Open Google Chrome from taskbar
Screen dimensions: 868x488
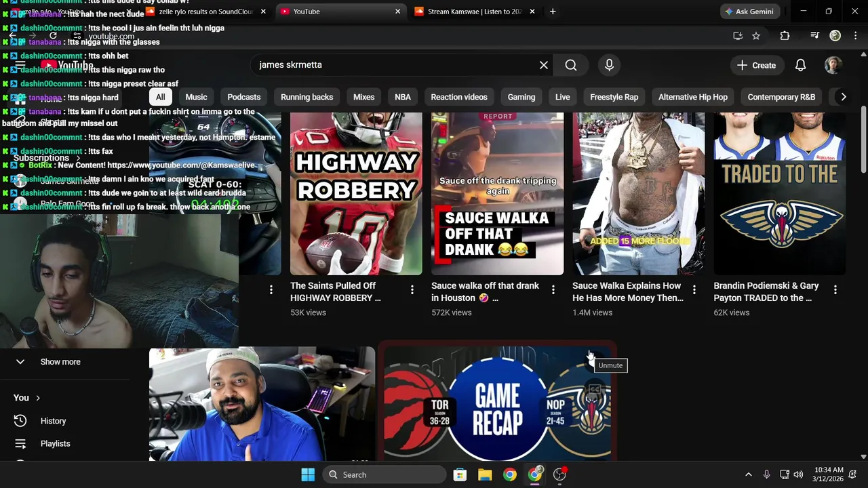click(509, 474)
